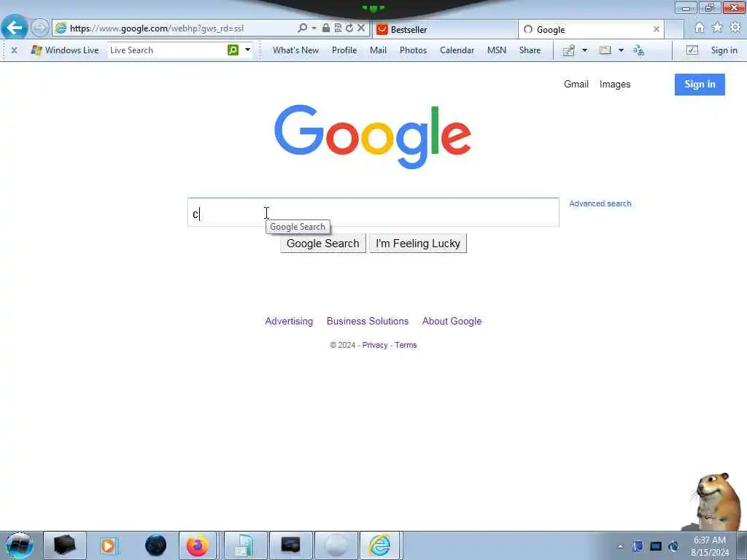Open the Gmail link
Viewport: 747px width, 560px height.
point(576,85)
